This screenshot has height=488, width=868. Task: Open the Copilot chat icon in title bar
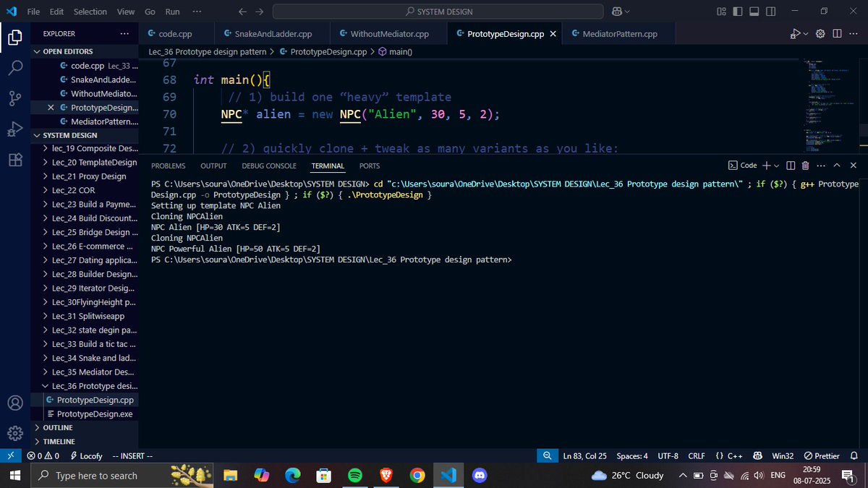[617, 12]
